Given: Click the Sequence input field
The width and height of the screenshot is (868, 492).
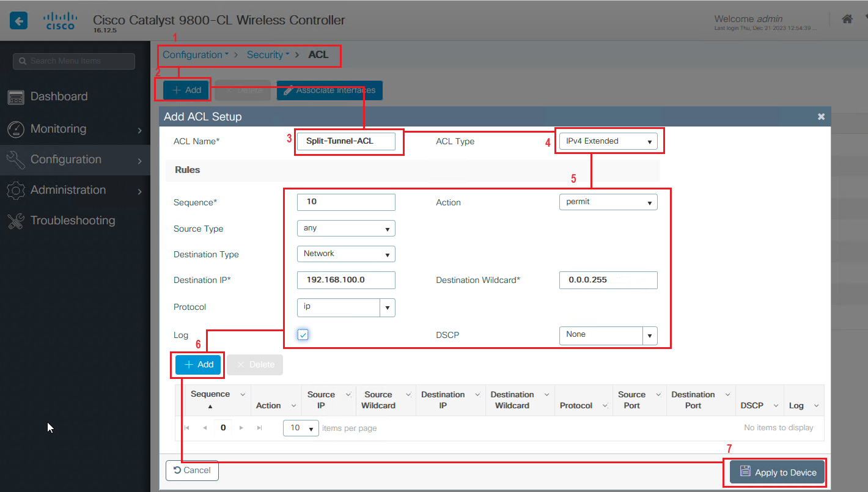Looking at the screenshot, I should [346, 202].
